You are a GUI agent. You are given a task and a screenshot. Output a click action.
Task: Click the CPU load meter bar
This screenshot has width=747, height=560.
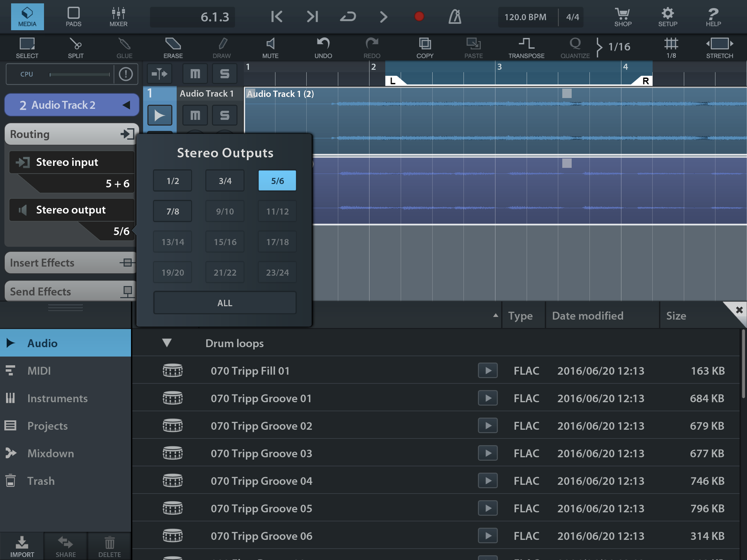pyautogui.click(x=79, y=74)
